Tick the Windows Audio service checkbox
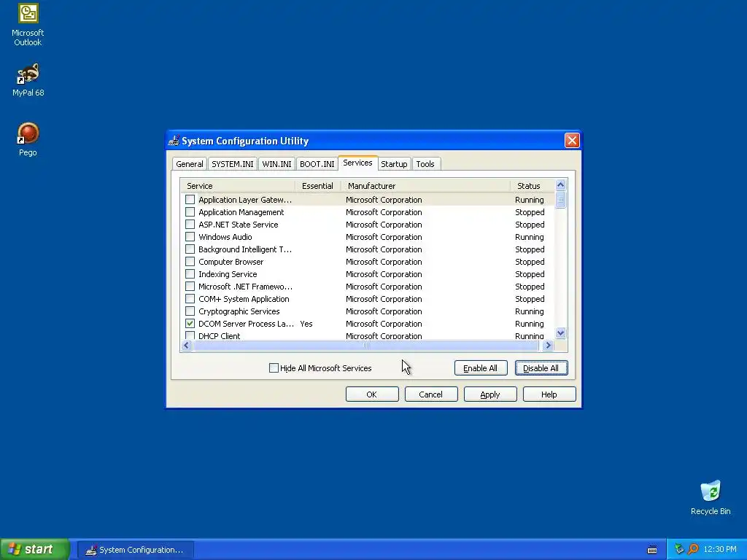 click(x=190, y=237)
